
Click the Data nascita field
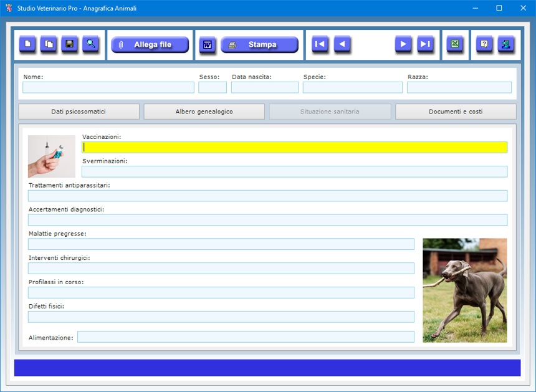point(265,87)
